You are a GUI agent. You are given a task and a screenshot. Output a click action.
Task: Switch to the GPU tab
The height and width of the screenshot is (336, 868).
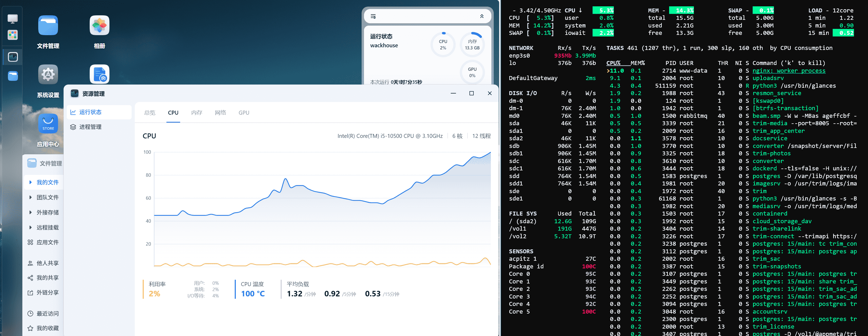[244, 113]
